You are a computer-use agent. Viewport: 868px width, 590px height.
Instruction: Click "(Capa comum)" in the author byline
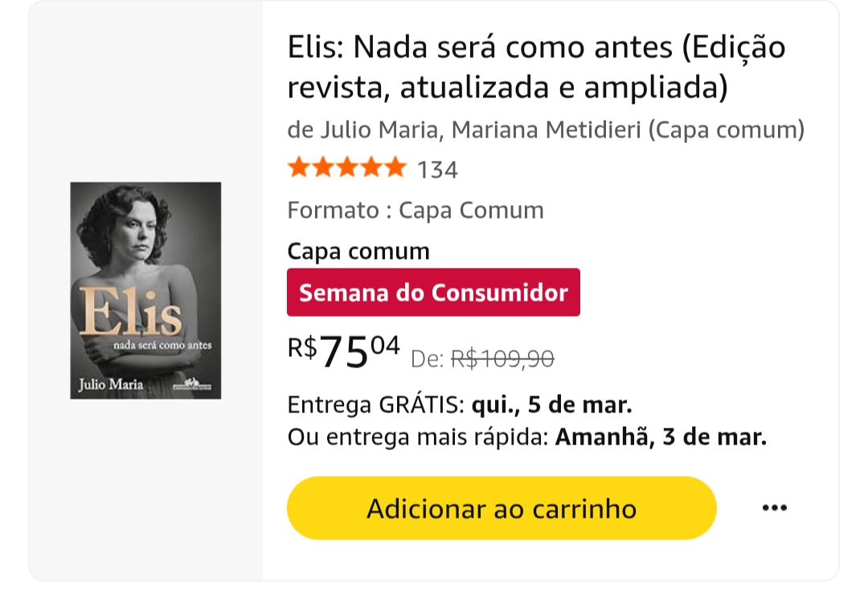[727, 129]
